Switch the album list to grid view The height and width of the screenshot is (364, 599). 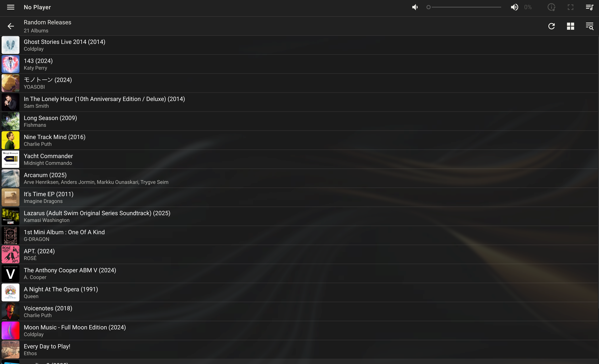571,26
